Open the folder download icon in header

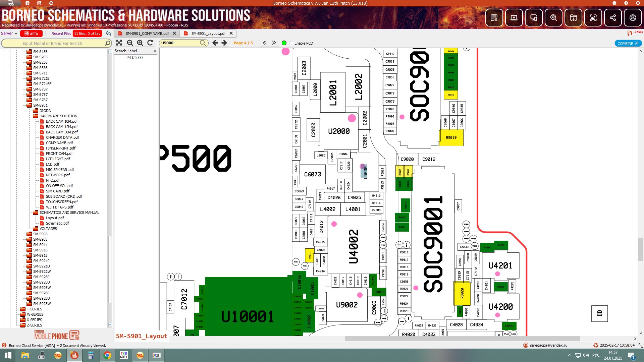[x=573, y=18]
